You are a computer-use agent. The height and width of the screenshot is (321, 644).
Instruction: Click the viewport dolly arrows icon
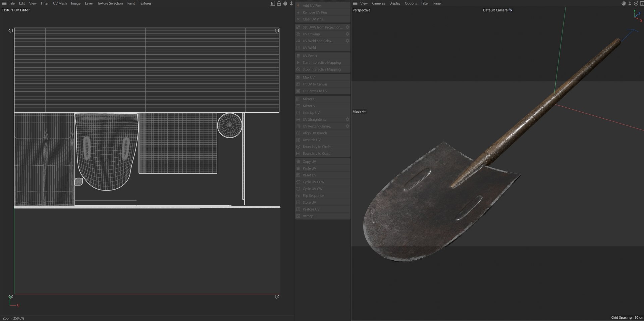tap(630, 3)
